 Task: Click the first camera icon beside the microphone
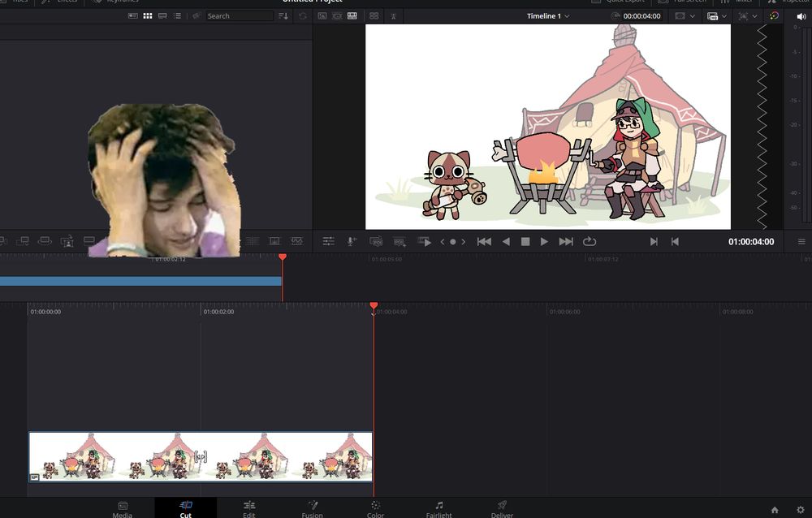(x=376, y=241)
